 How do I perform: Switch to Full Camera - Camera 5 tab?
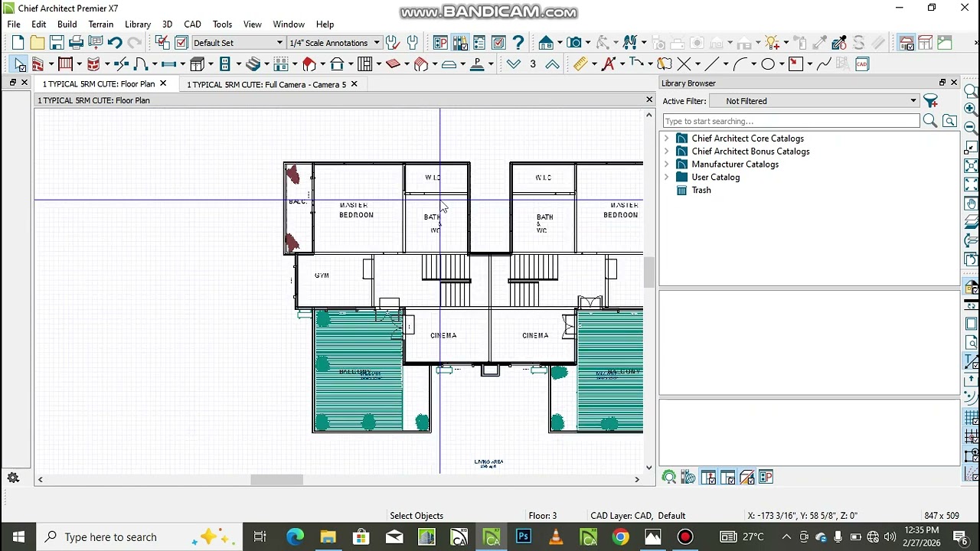[x=266, y=84]
